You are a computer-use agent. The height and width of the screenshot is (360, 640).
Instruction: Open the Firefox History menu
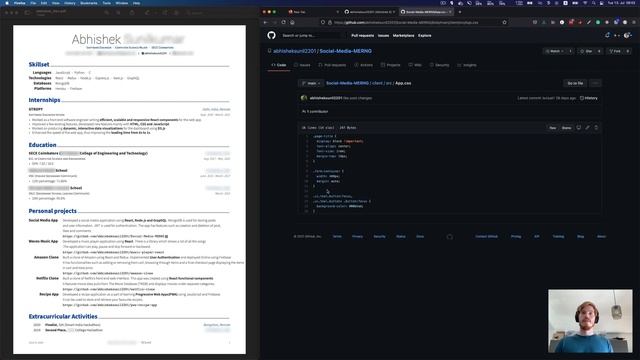pos(70,3)
